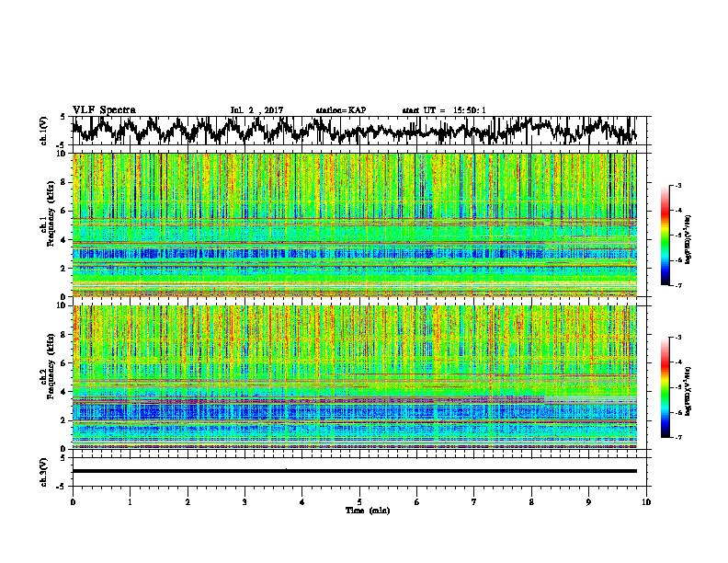Click the "-3" tick on ch.1 color bar
Screen dimensions: 728x563
[x=677, y=186]
